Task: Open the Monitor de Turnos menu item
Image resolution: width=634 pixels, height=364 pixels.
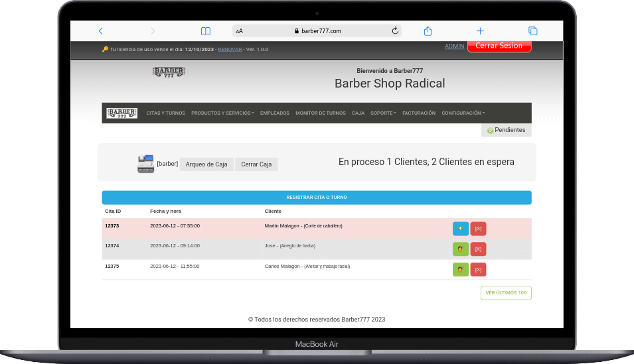Action: [x=321, y=113]
